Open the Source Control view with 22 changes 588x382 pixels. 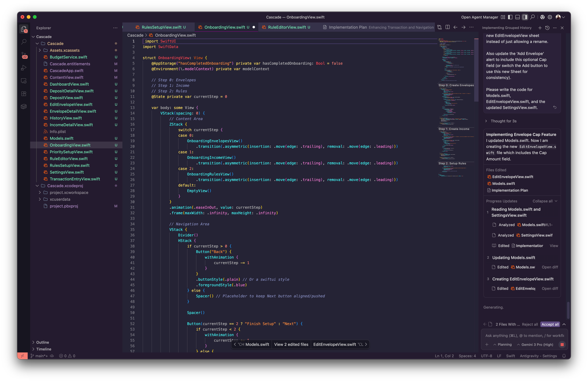click(x=24, y=55)
